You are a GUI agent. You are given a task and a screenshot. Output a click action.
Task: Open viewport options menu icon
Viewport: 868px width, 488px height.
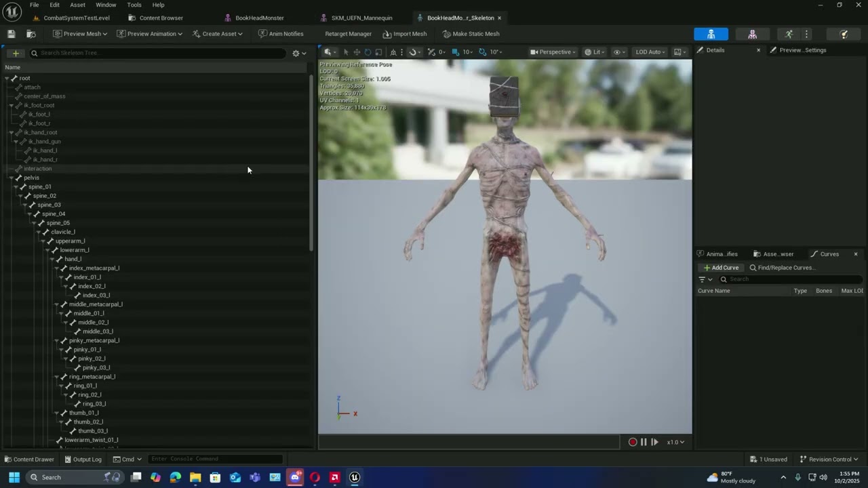[x=330, y=52]
